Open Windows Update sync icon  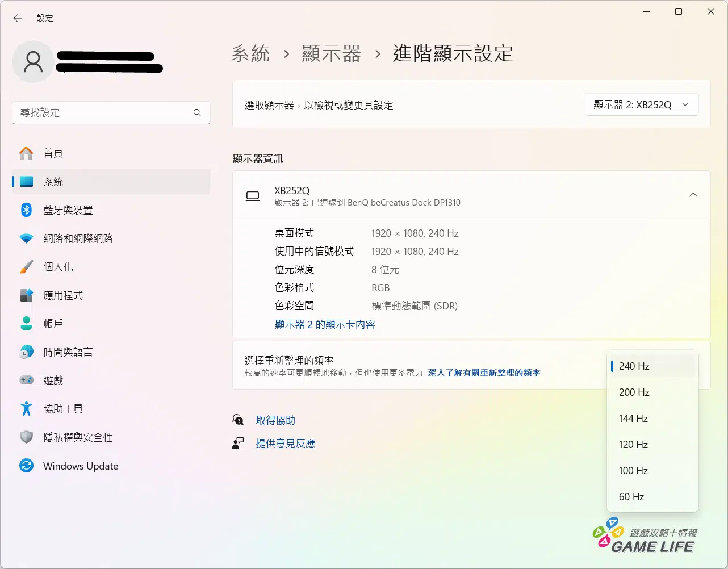(26, 466)
